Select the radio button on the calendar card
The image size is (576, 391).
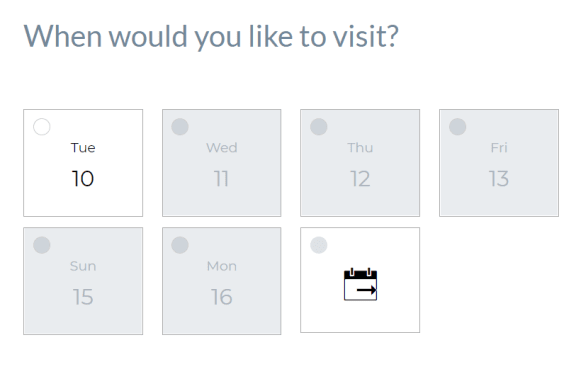point(319,245)
